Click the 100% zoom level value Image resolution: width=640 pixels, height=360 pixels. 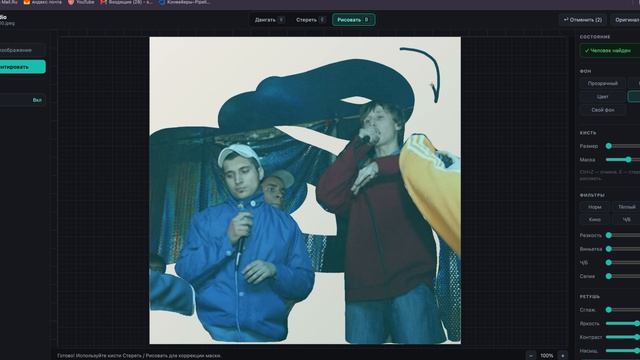pos(547,356)
